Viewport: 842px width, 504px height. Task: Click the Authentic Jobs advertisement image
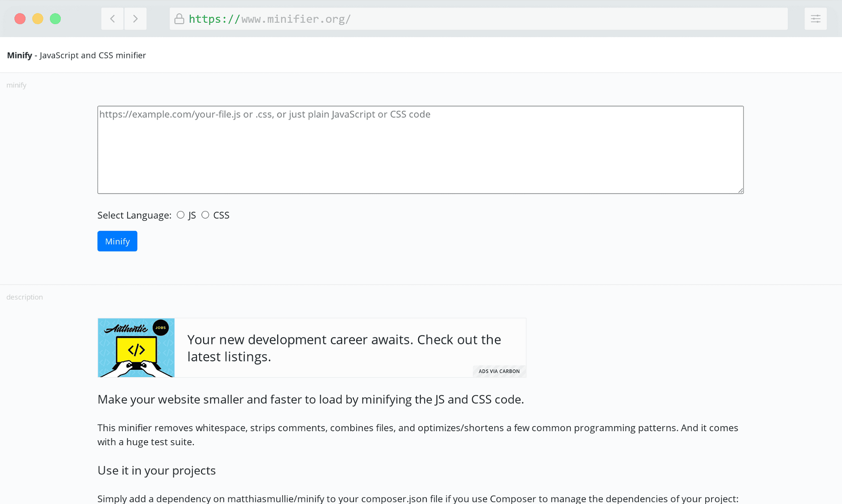[x=136, y=347]
